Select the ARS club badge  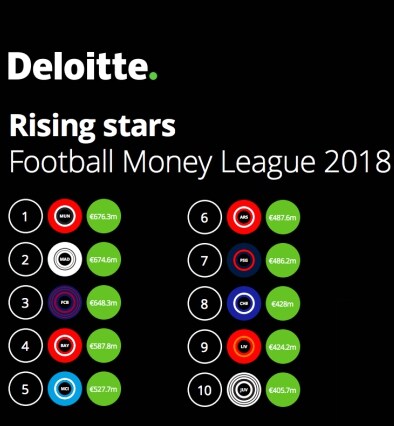coord(244,217)
